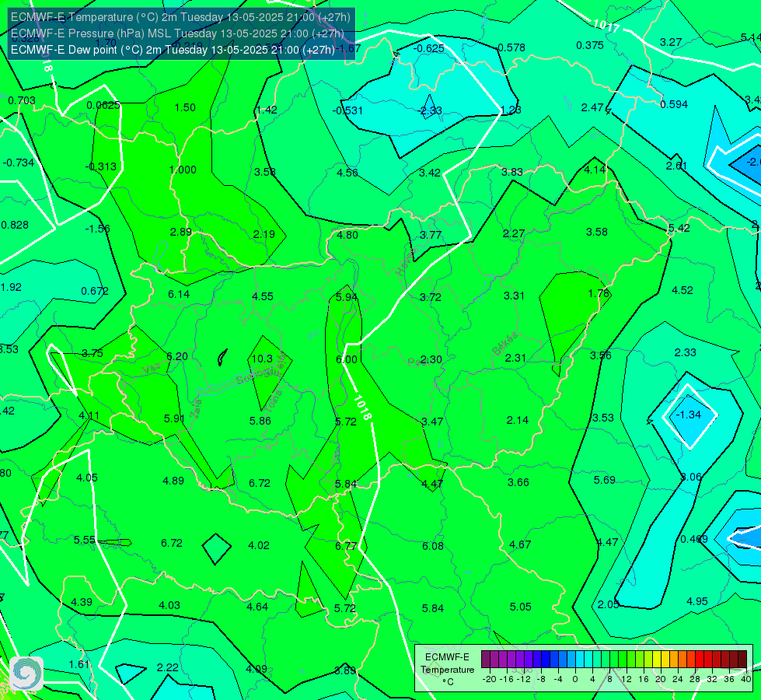The height and width of the screenshot is (700, 761).
Task: Click the 6.77 map value
Action: coord(346,546)
